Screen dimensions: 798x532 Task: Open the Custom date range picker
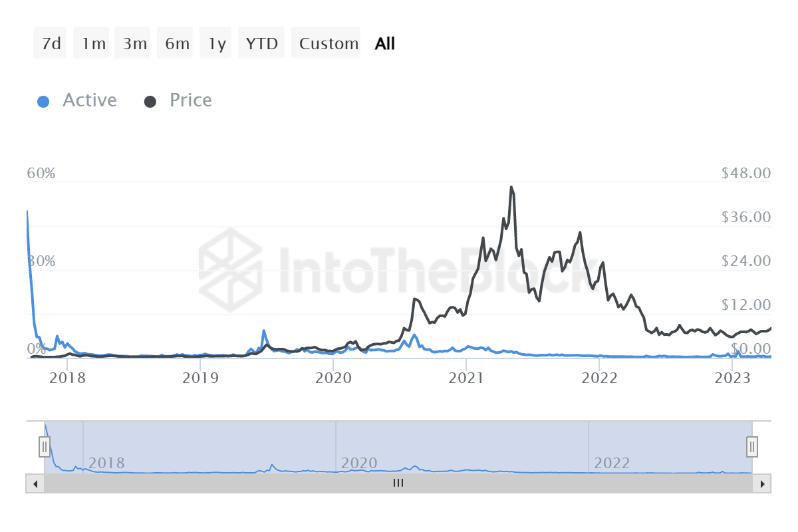(x=329, y=44)
